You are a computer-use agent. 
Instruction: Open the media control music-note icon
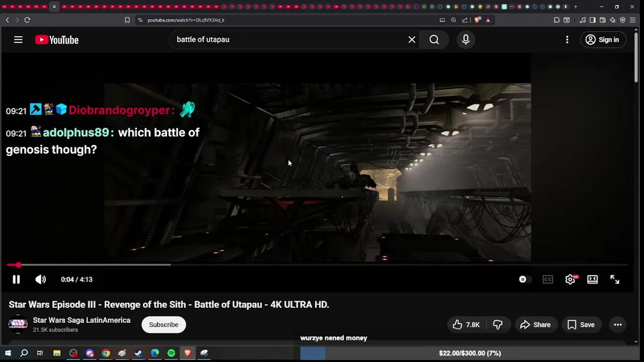(x=583, y=20)
